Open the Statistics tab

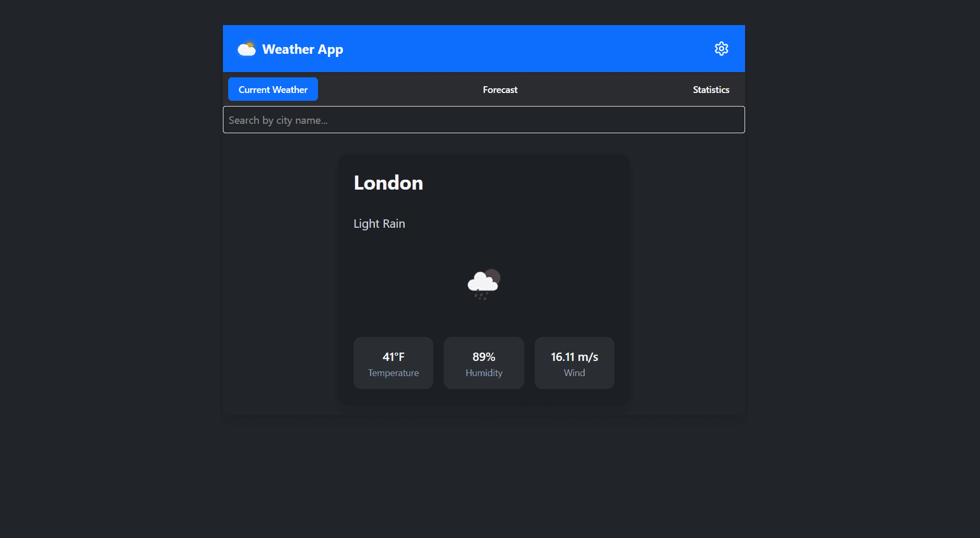pyautogui.click(x=711, y=89)
